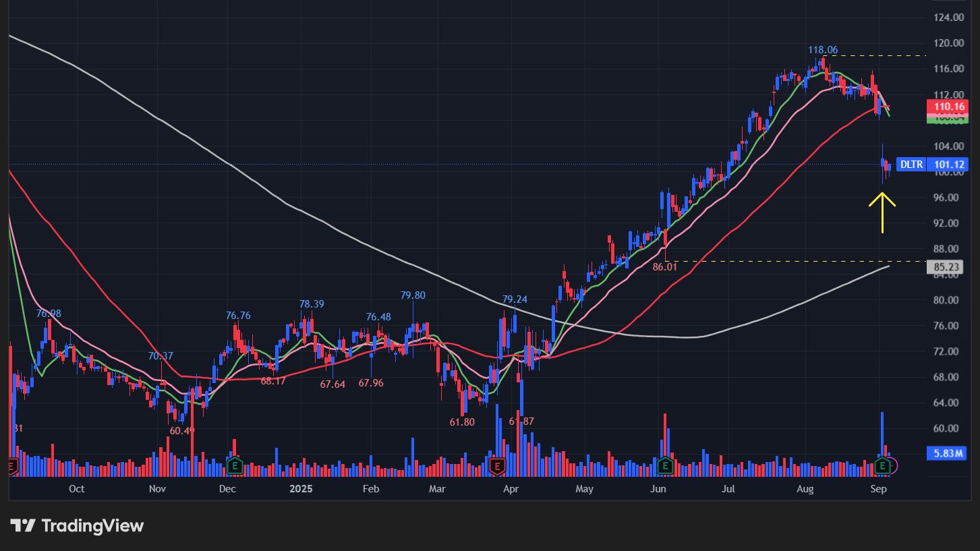Click the May label on time axis
The height and width of the screenshot is (551, 980).
point(584,488)
